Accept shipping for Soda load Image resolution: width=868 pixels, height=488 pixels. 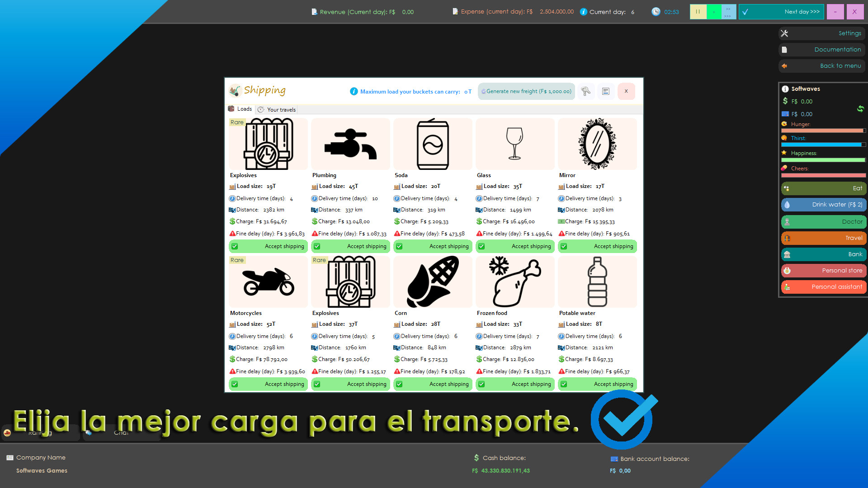(433, 246)
